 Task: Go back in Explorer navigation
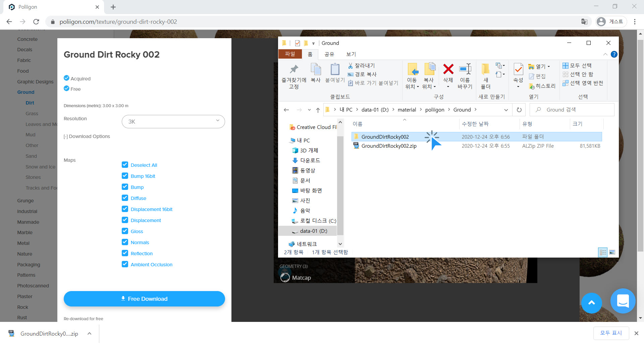click(286, 110)
